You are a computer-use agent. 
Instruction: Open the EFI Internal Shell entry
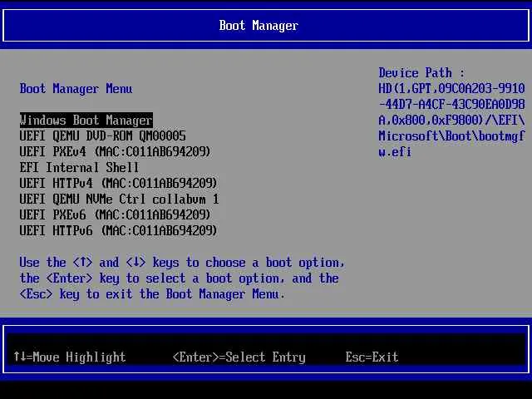(79, 167)
